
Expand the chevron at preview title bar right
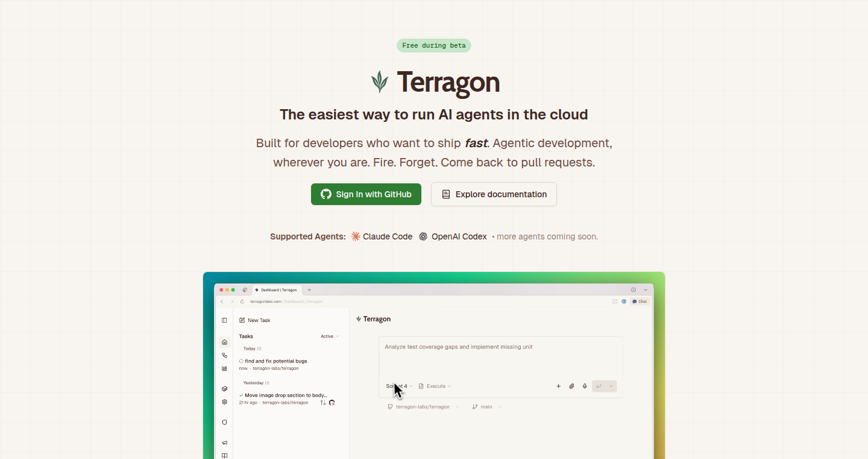(646, 290)
